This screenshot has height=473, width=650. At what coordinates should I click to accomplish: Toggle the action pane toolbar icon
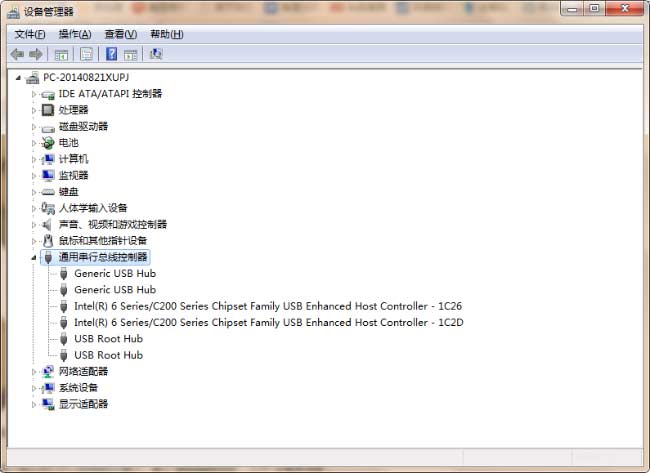coord(130,54)
